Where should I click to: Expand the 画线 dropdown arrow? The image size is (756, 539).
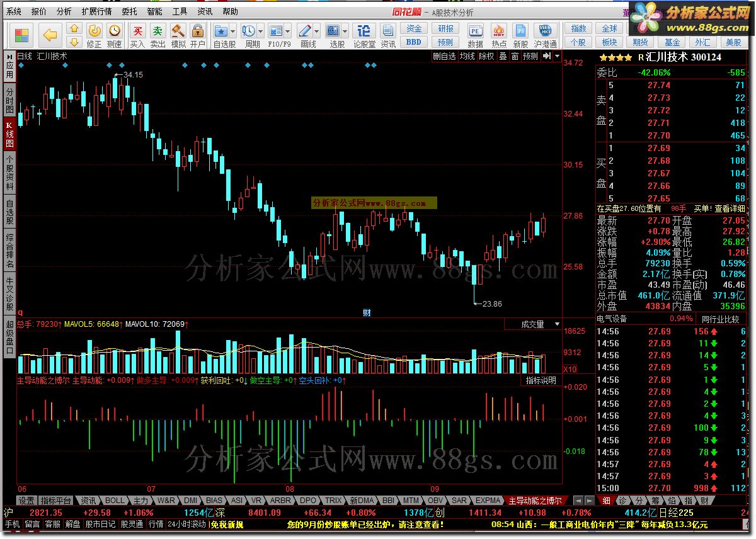tap(316, 30)
